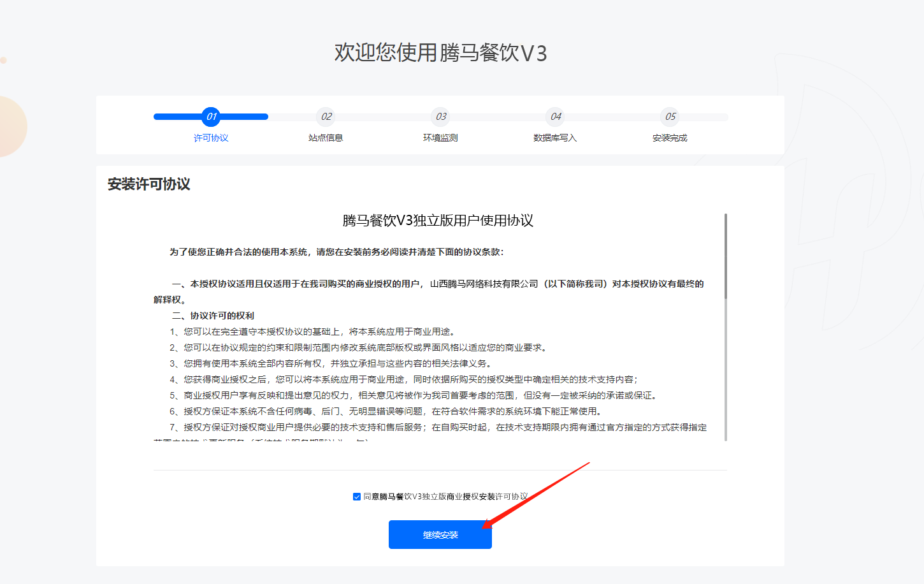
Task: Click the 安装许可协议 heading
Action: pyautogui.click(x=148, y=184)
